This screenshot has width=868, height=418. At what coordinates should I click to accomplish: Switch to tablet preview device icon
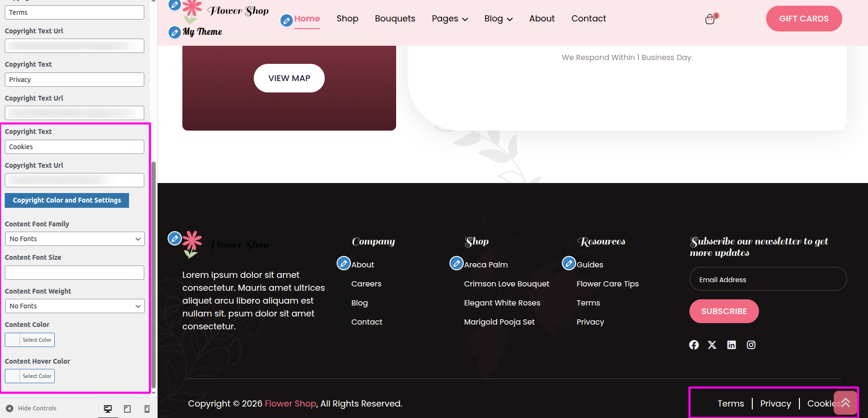point(127,408)
